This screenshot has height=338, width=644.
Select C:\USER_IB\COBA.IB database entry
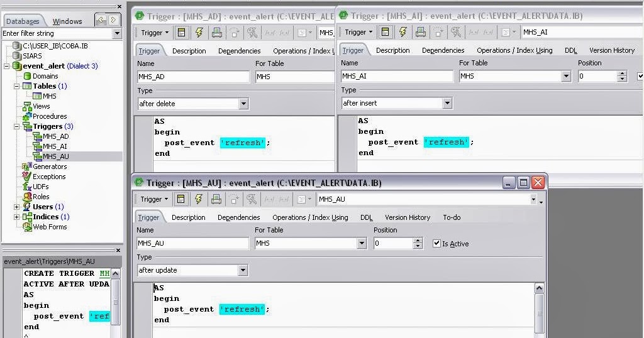click(55, 46)
